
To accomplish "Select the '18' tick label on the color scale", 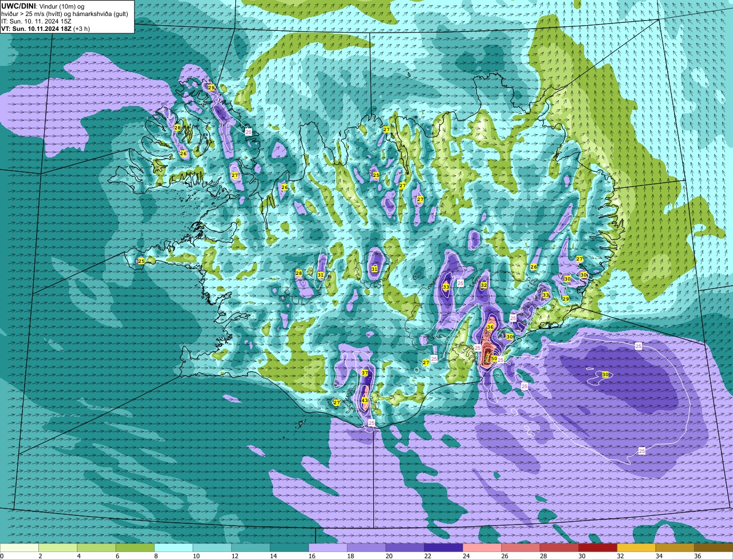I will point(350,556).
